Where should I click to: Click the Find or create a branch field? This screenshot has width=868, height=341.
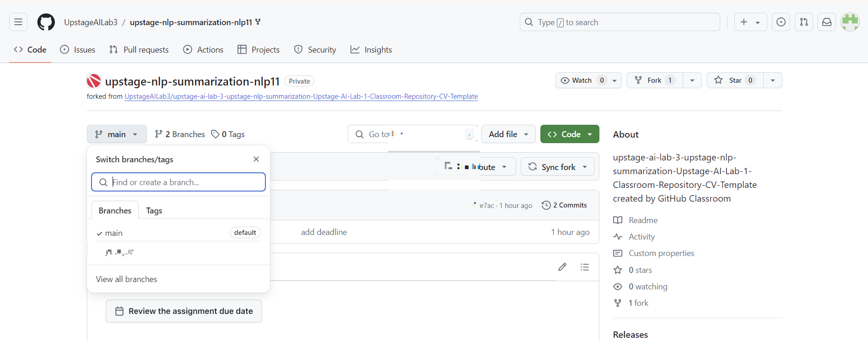coord(178,182)
